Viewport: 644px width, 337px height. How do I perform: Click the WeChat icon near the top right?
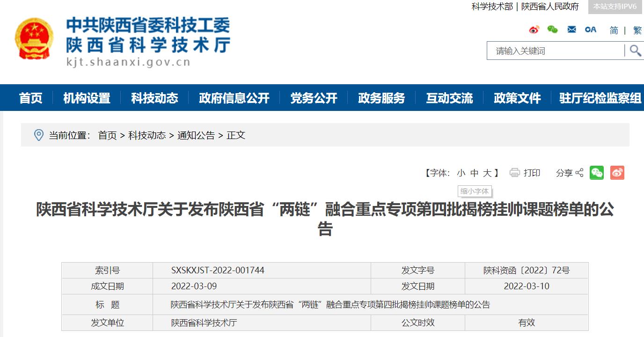[553, 29]
